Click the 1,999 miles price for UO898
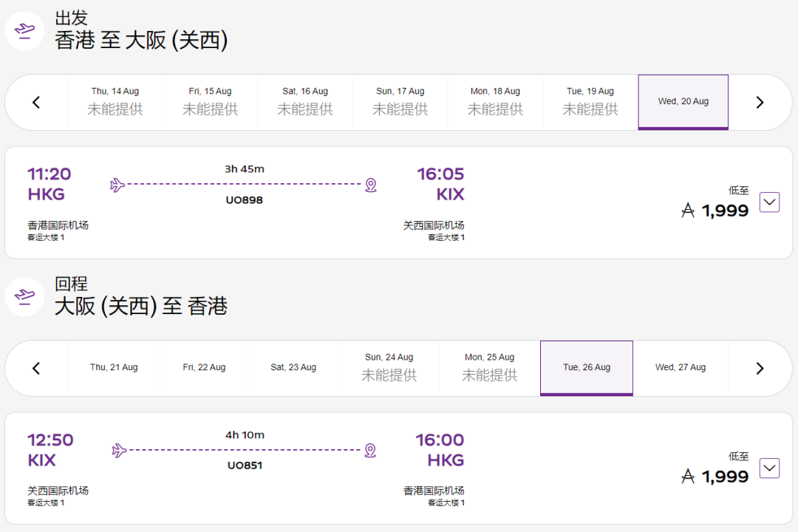Screen dimensions: 798x532 [715, 211]
